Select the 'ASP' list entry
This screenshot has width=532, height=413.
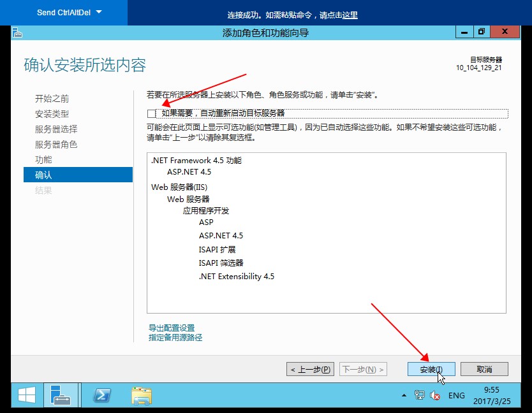206,222
